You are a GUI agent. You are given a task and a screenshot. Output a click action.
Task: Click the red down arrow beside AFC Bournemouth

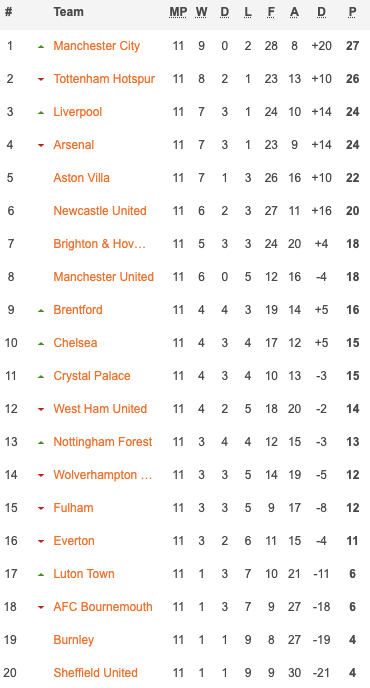pos(41,607)
